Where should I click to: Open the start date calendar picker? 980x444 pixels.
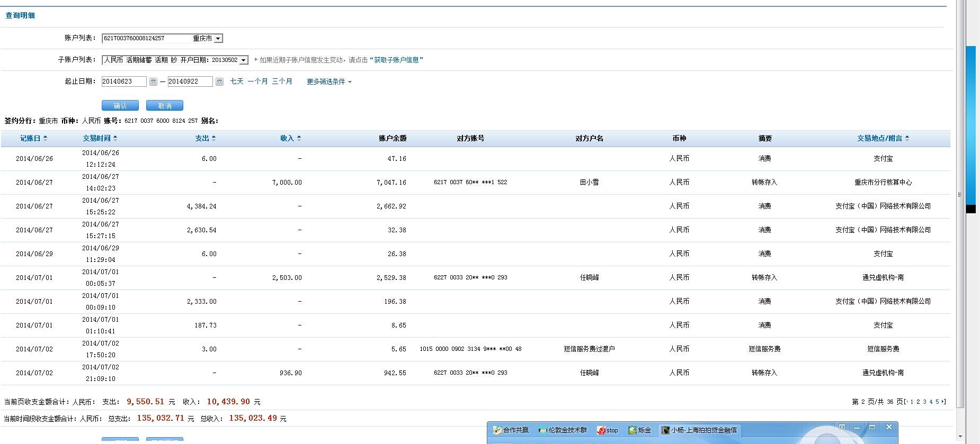(x=153, y=81)
